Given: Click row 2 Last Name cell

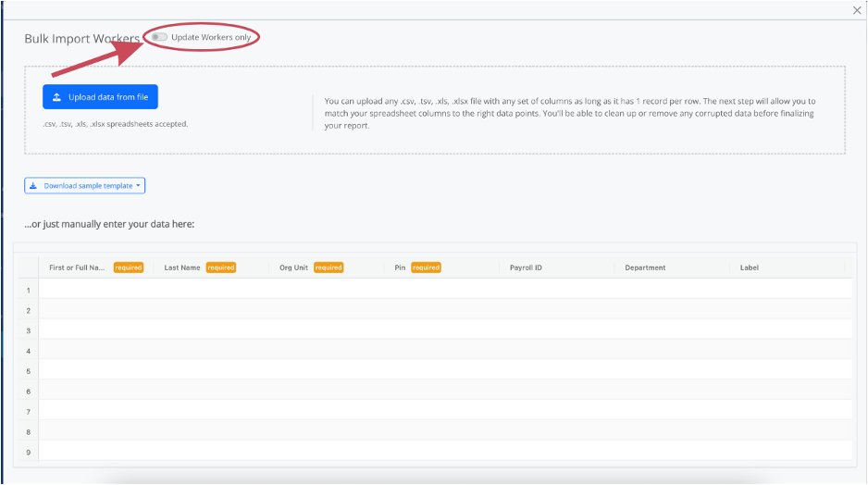Looking at the screenshot, I should [212, 309].
